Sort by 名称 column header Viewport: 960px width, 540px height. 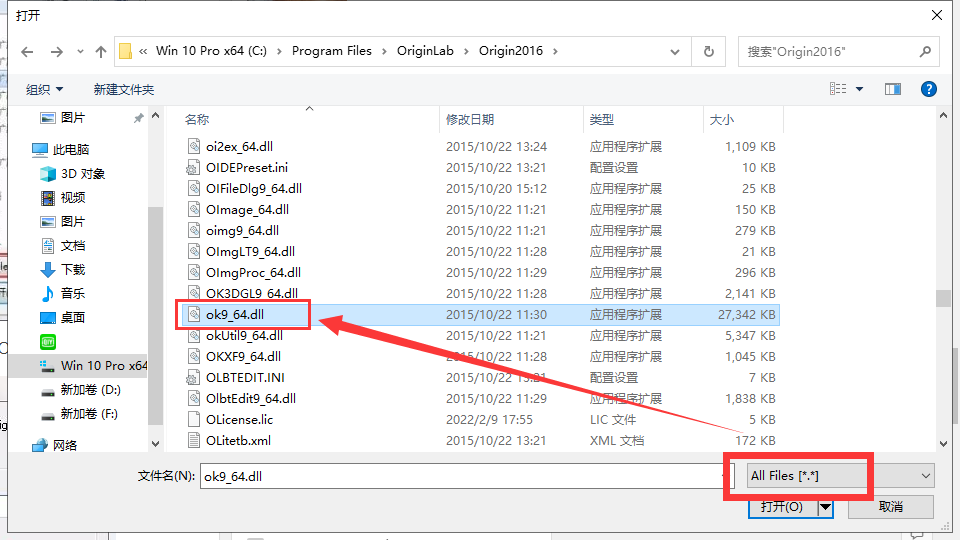click(x=197, y=119)
